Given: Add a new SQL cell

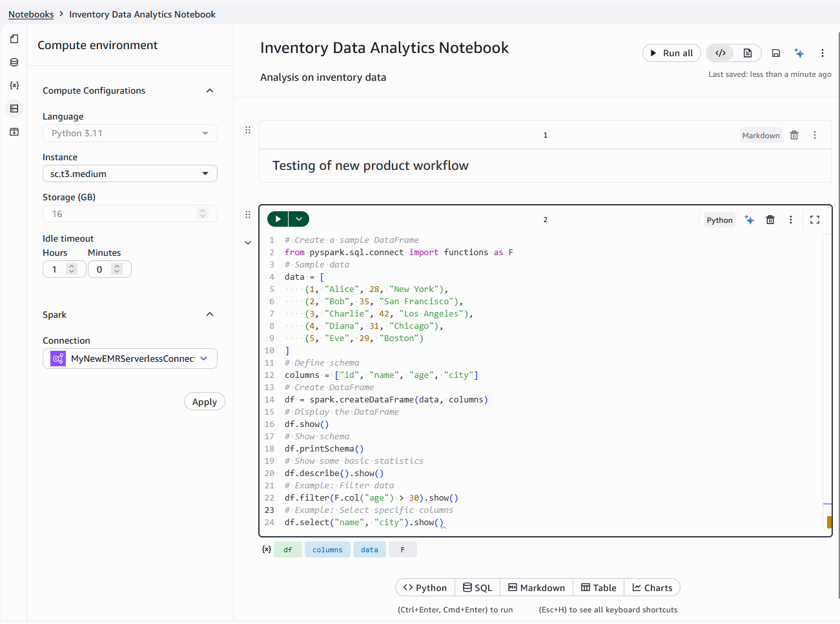Looking at the screenshot, I should pyautogui.click(x=477, y=587).
